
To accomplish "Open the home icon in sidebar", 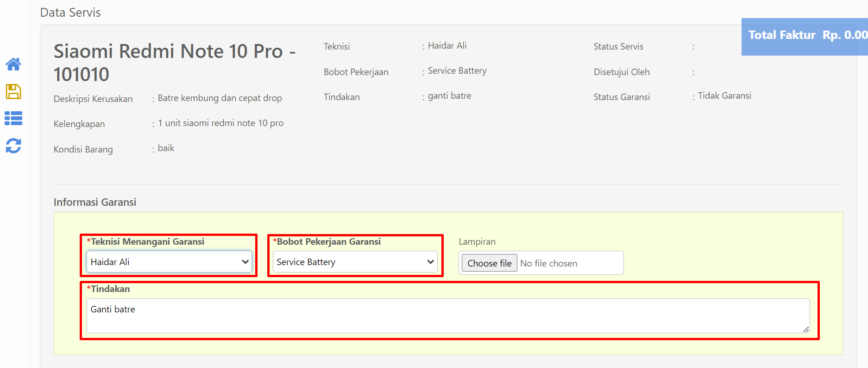I will tap(13, 64).
